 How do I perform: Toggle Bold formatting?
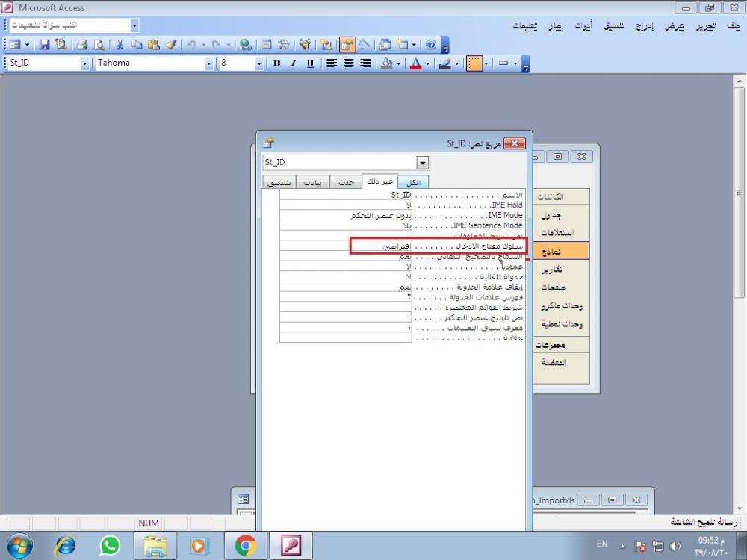pyautogui.click(x=276, y=63)
